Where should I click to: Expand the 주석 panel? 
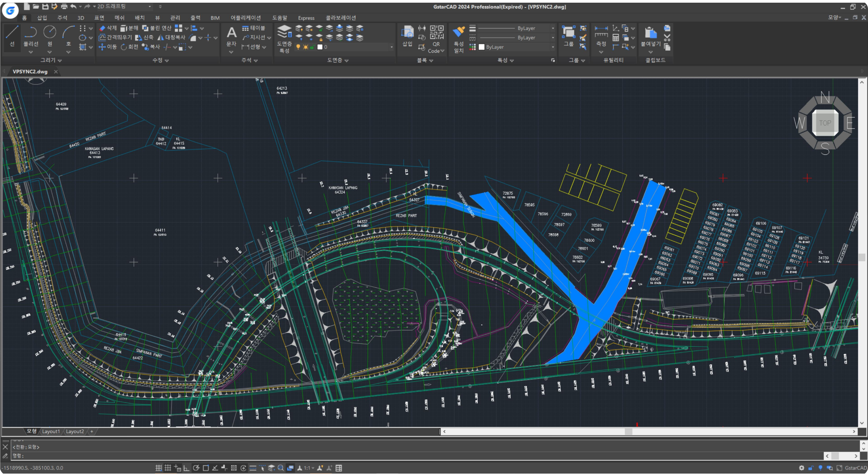250,60
